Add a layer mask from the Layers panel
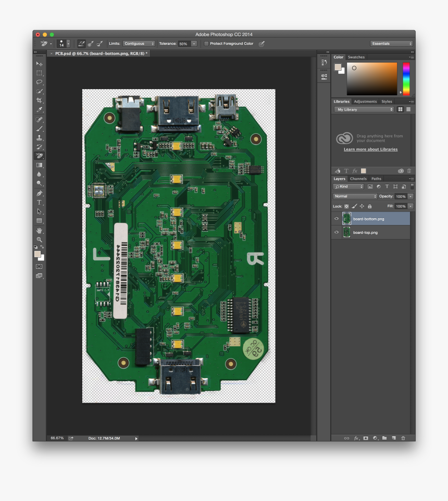Screen dimensions: 448x501 coord(366,438)
